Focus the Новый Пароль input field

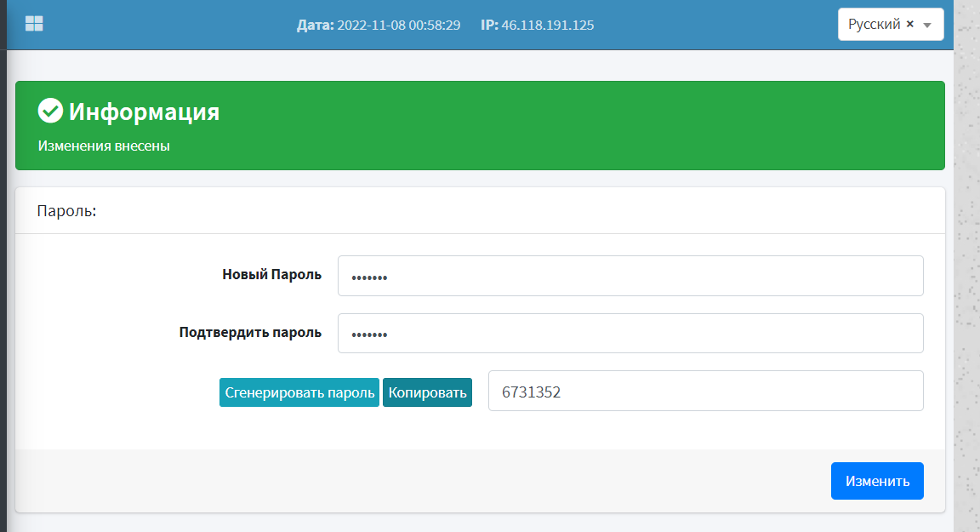[630, 276]
